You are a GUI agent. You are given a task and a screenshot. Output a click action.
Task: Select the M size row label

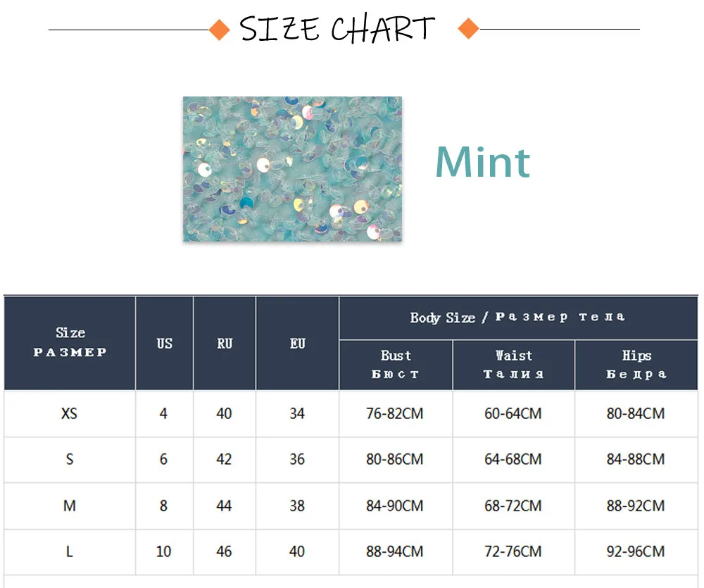(x=70, y=506)
